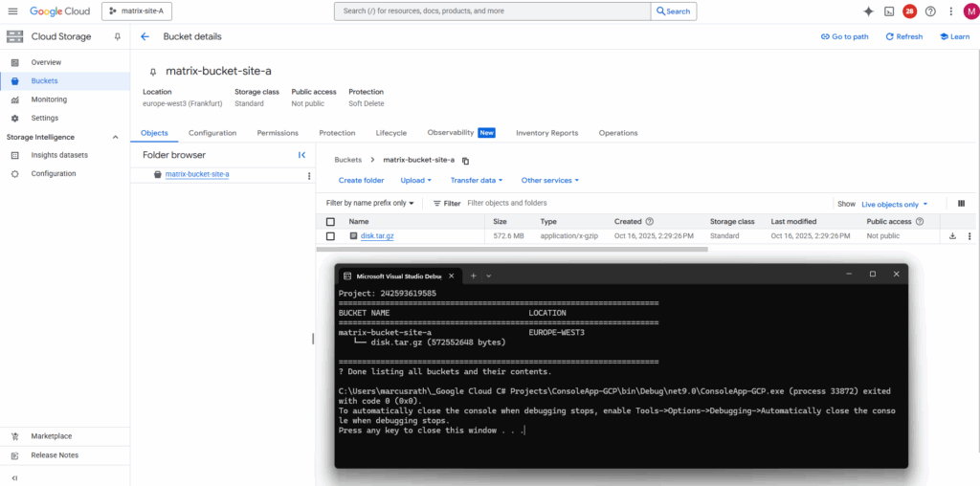
Task: Toggle the select-all checkbox in table header
Action: [x=331, y=221]
